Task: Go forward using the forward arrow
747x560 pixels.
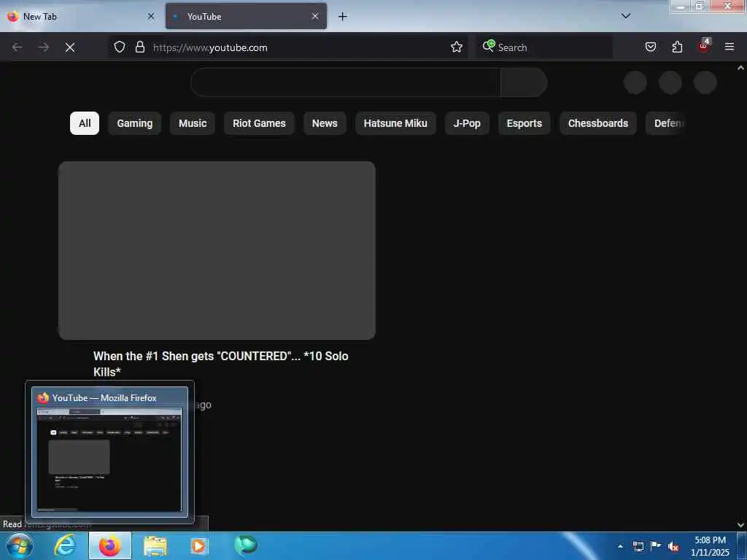Action: coord(44,47)
